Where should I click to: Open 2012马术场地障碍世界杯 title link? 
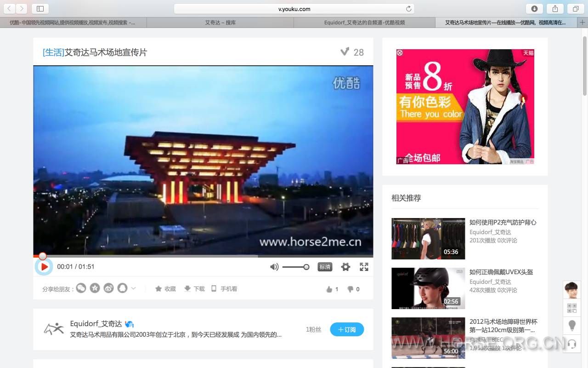click(503, 326)
